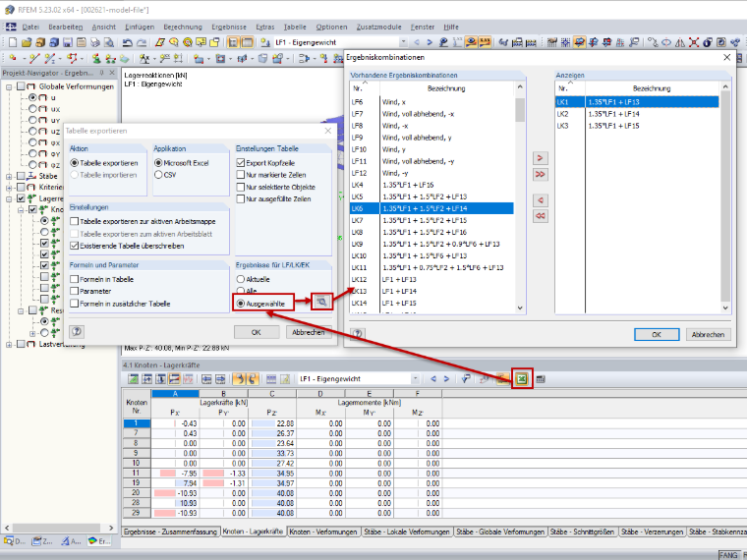Viewport: 747px width, 560px height.
Task: Click the Nr. column header in Anzeigen list
Action: click(570, 88)
